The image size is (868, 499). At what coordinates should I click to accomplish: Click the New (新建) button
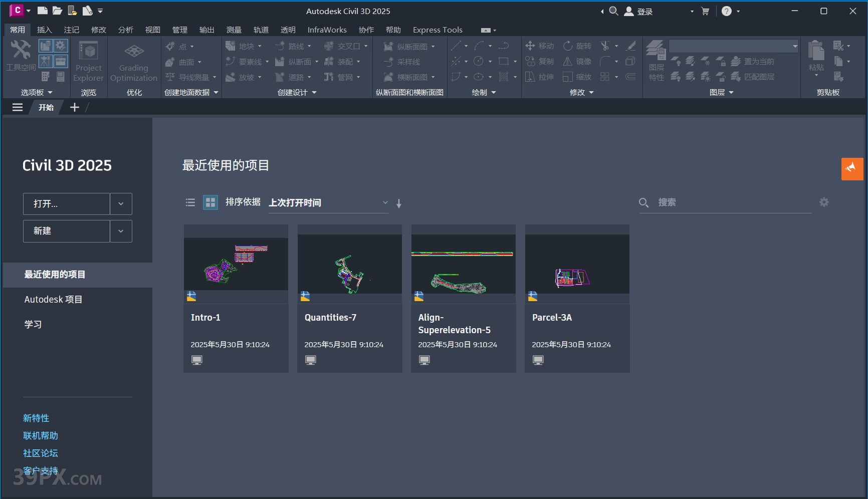(x=66, y=231)
